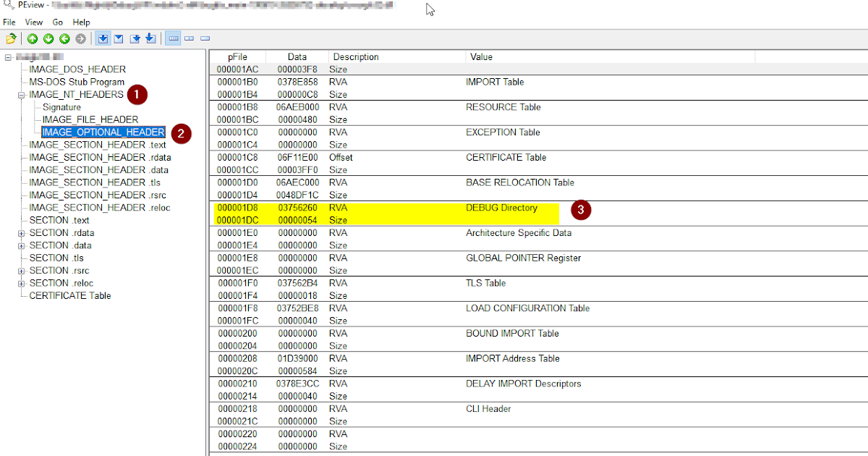Switch to the two-segment word display mode
868x456 pixels.
click(189, 38)
